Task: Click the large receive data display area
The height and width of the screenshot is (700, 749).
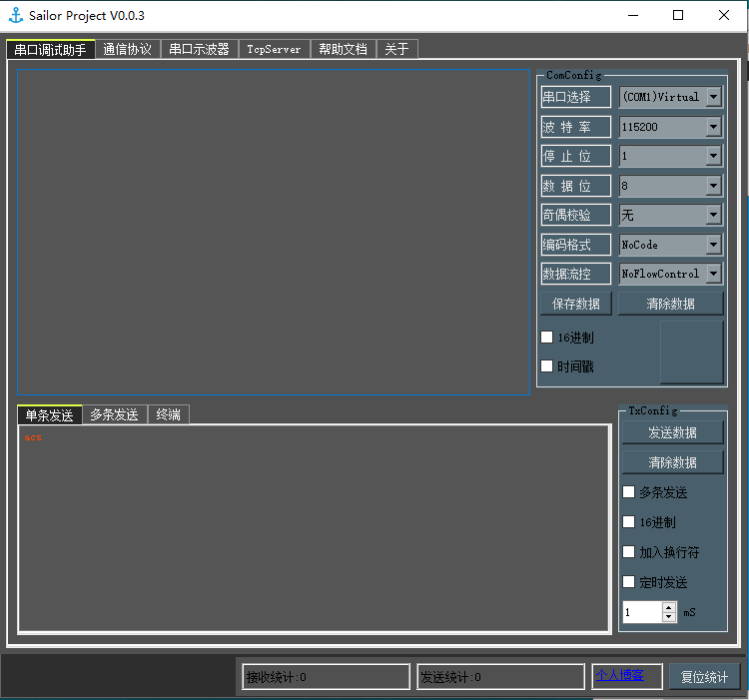Action: click(x=274, y=232)
